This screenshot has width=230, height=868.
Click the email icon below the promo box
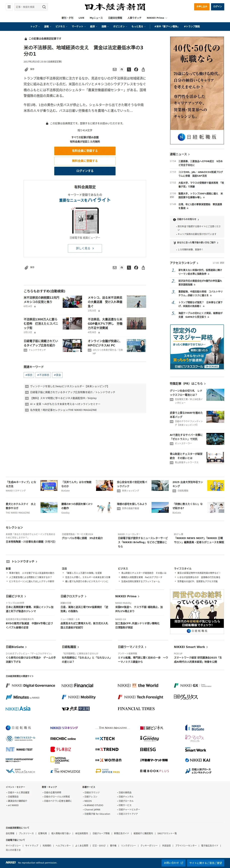(114, 268)
